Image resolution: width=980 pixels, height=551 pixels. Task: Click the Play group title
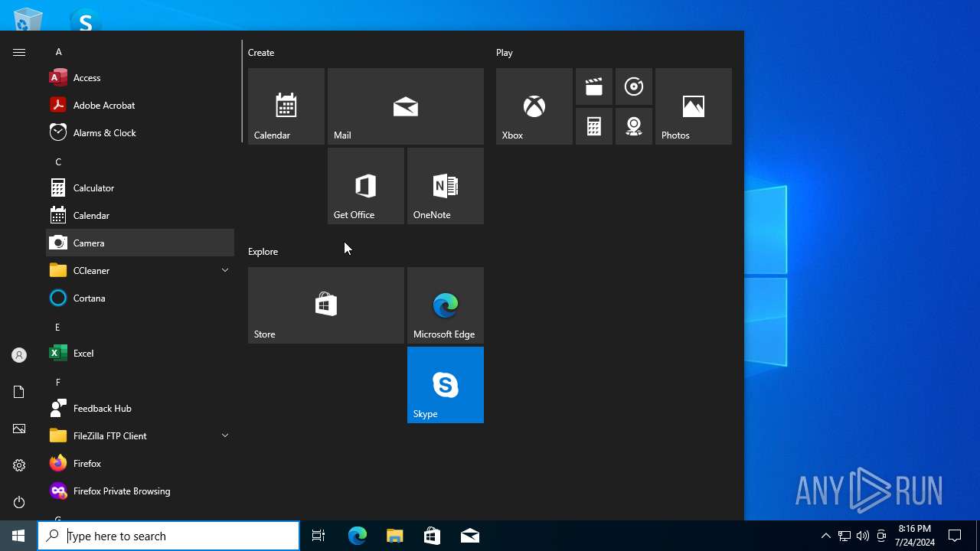(505, 52)
